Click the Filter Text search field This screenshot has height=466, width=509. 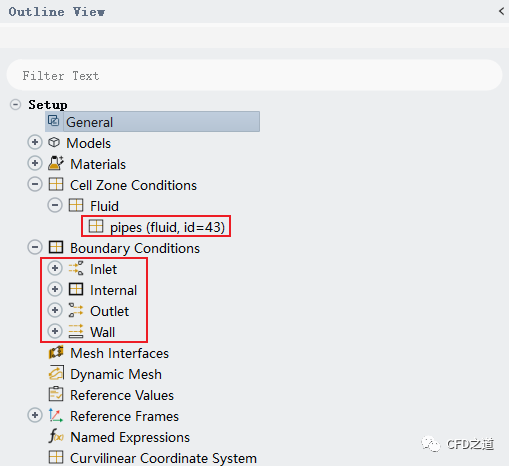point(254,75)
